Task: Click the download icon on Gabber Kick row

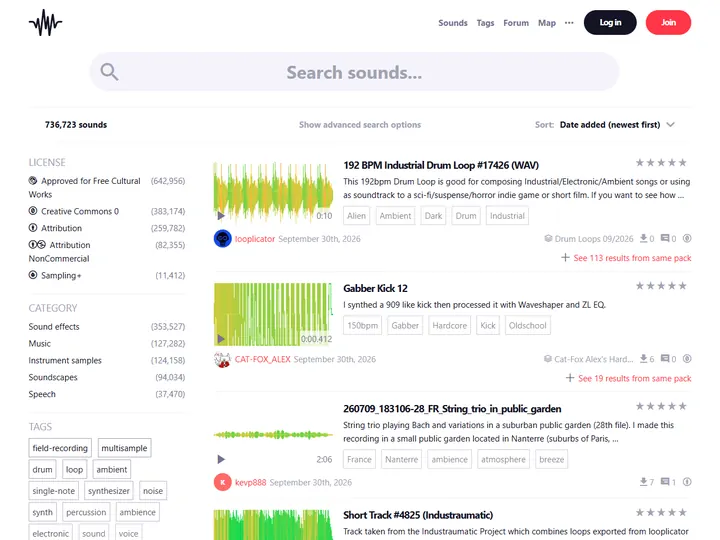Action: click(x=644, y=359)
